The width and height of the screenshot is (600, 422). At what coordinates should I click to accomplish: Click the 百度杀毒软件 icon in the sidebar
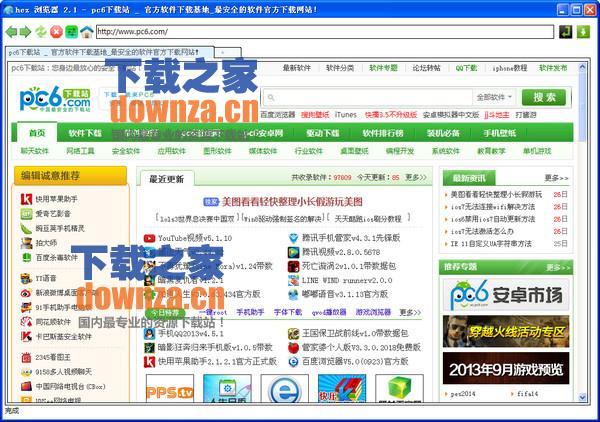point(26,257)
